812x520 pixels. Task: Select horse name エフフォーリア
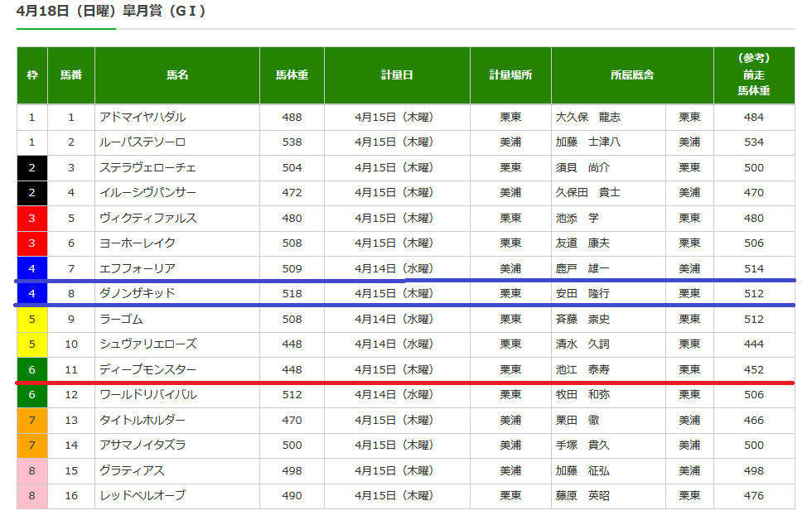point(138,269)
